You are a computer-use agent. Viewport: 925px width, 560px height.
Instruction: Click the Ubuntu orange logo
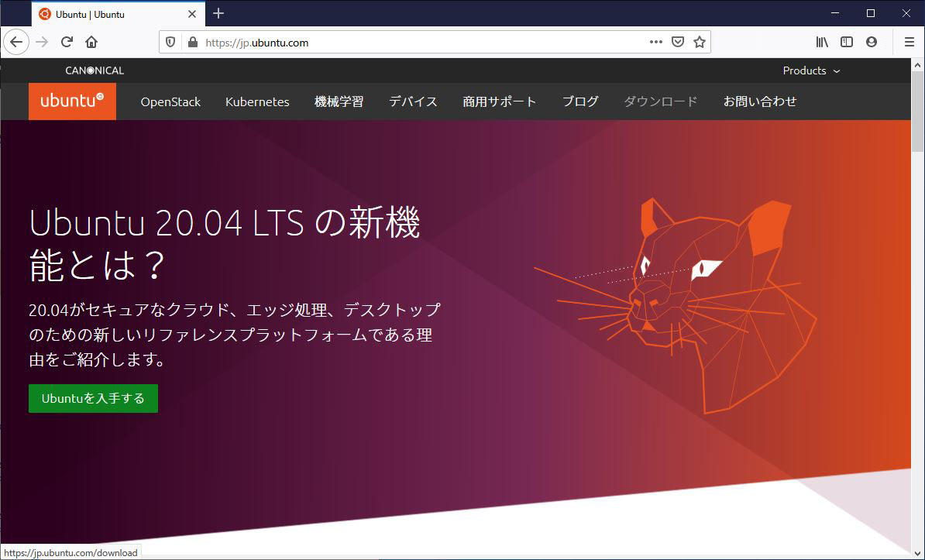[72, 101]
